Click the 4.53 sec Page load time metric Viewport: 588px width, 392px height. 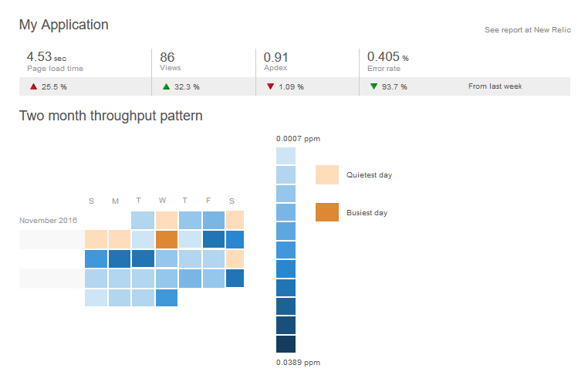coord(56,62)
